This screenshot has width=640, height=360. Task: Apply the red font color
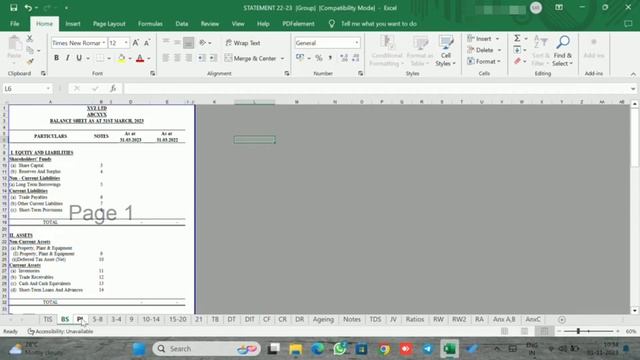tap(140, 58)
